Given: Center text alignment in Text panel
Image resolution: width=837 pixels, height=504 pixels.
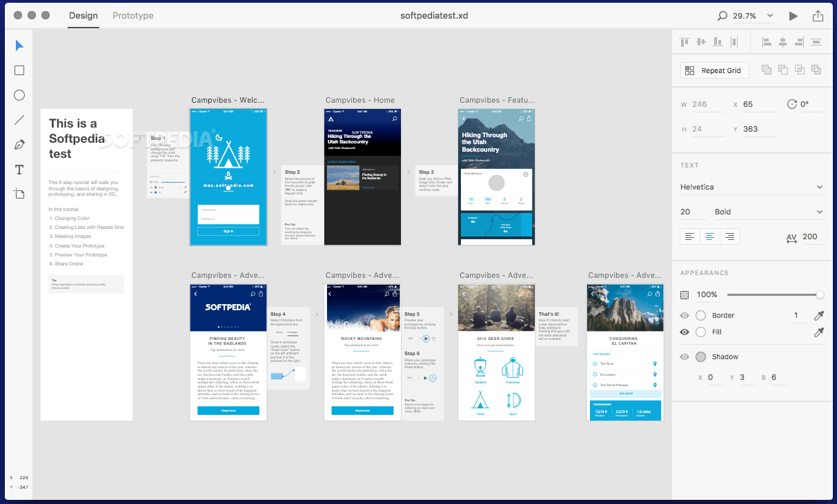Looking at the screenshot, I should (709, 236).
